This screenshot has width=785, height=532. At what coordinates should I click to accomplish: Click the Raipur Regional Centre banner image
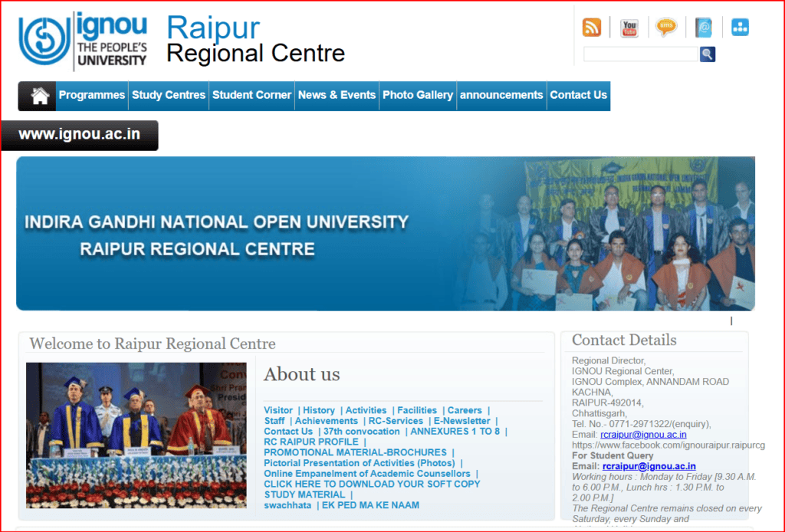pyautogui.click(x=385, y=234)
